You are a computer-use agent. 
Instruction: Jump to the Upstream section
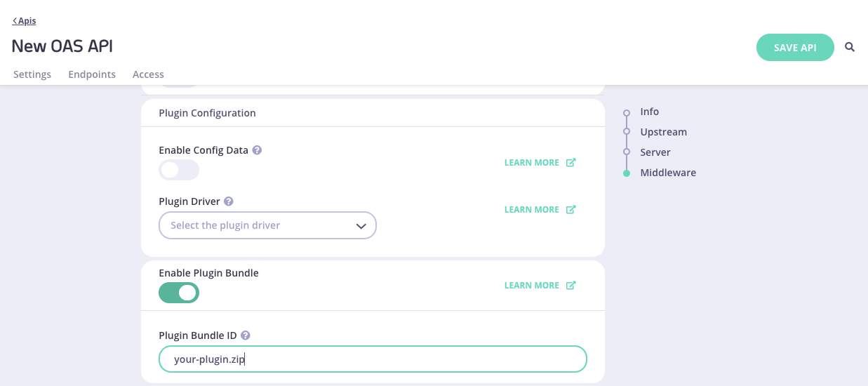tap(663, 132)
